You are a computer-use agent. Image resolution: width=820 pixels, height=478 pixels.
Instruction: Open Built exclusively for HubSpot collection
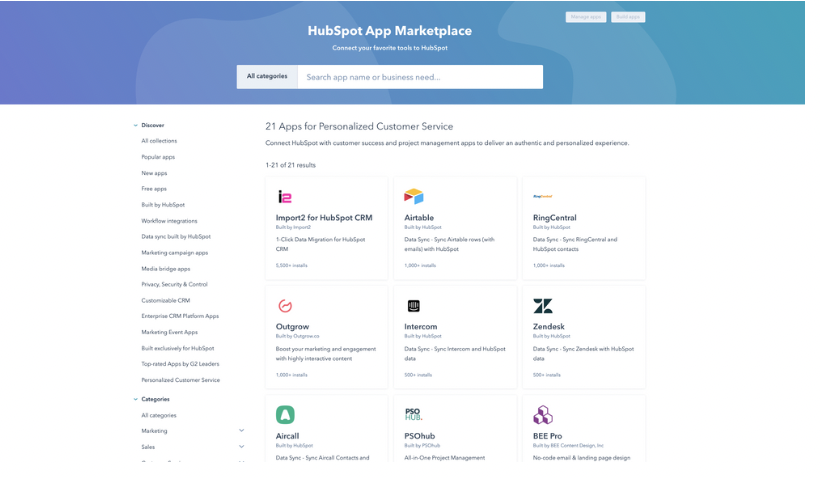tap(178, 348)
